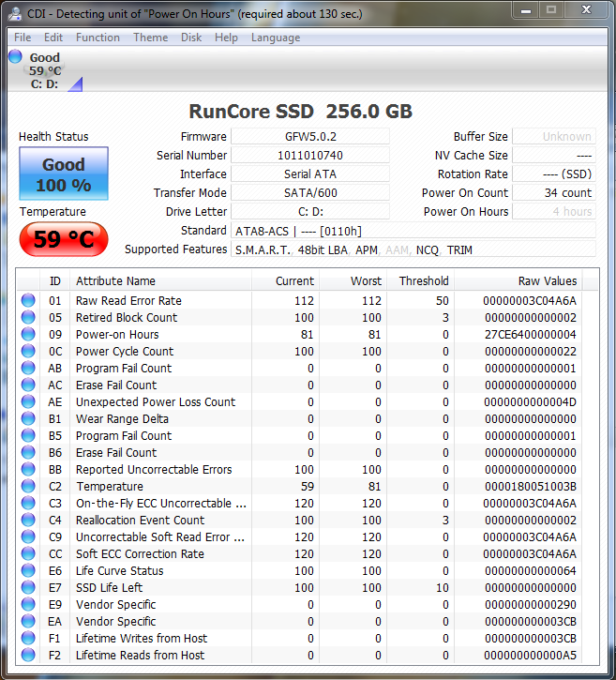This screenshot has width=616, height=680.
Task: Open the File menu
Action: coord(23,38)
